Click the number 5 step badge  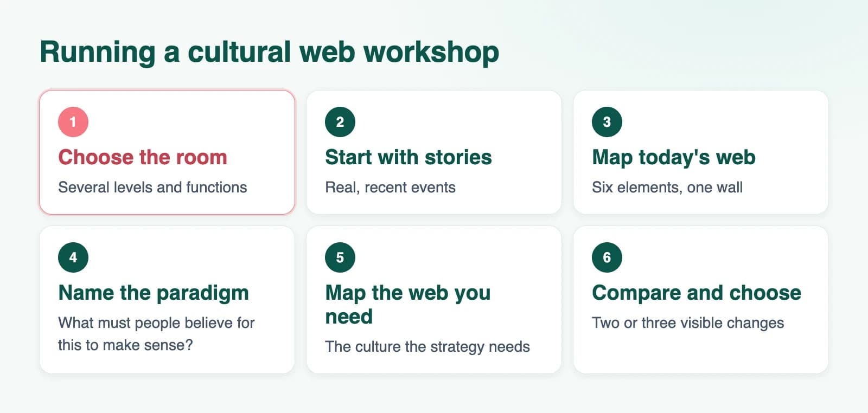340,257
